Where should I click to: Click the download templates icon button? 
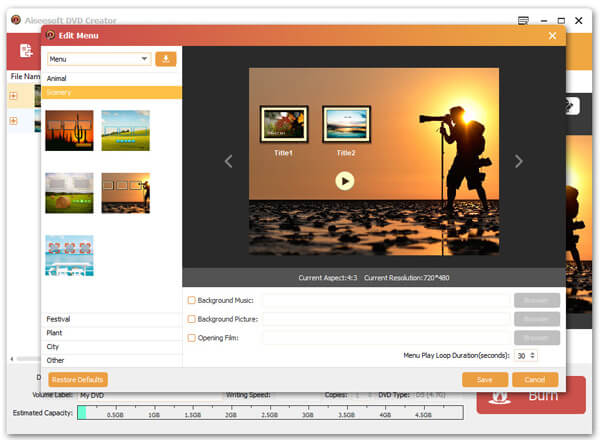(x=166, y=59)
